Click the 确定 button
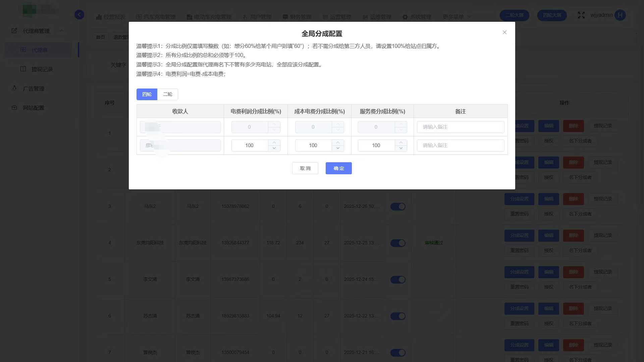 click(x=338, y=168)
